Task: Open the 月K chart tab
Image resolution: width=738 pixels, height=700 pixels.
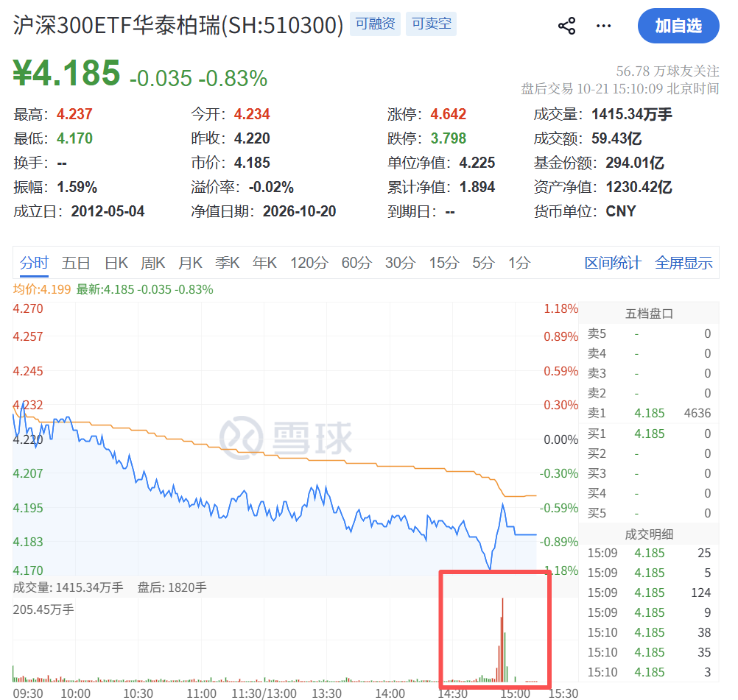Action: (190, 263)
